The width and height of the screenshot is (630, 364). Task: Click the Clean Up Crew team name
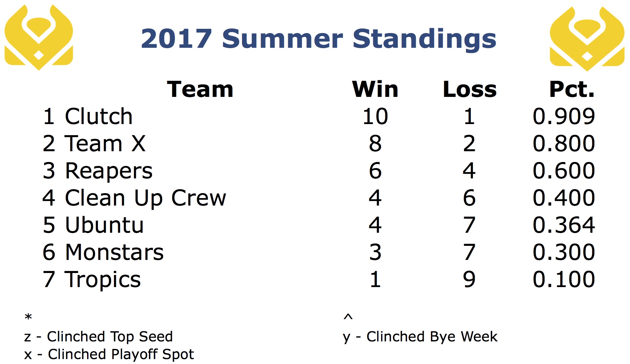(x=145, y=198)
